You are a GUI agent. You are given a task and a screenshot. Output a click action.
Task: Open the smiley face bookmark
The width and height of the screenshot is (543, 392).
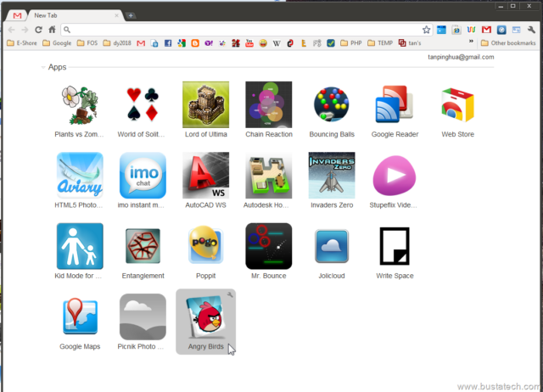click(x=263, y=43)
